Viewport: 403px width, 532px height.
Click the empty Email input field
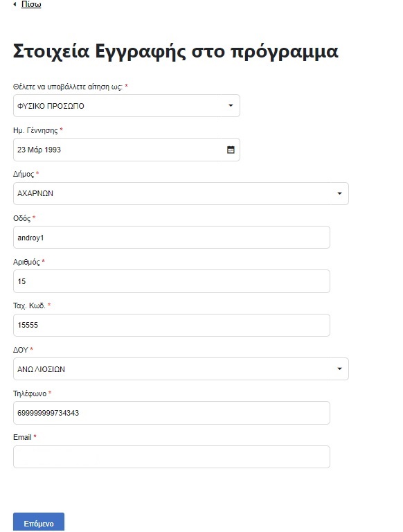(172, 456)
